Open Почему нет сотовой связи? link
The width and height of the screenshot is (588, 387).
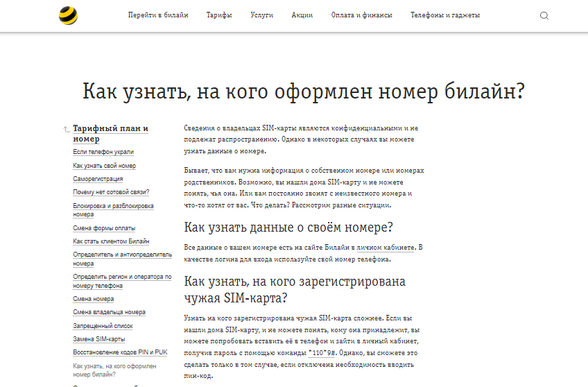pos(111,192)
